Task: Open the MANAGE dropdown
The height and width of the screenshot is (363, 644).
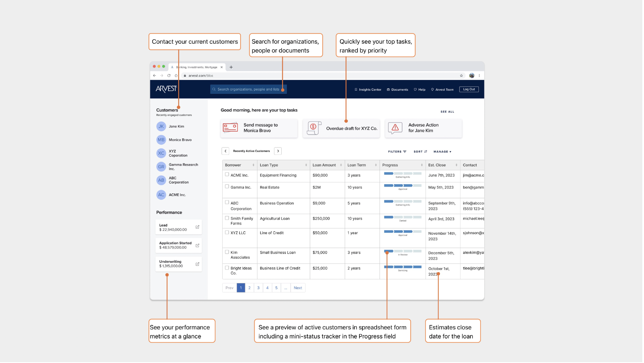Action: point(443,152)
